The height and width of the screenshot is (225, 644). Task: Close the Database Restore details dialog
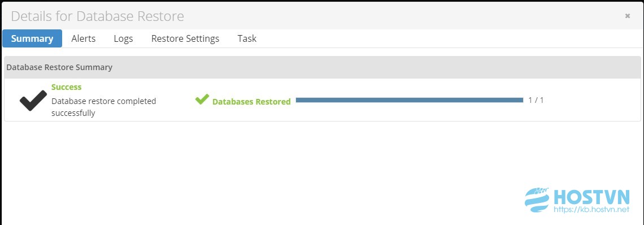click(x=627, y=16)
